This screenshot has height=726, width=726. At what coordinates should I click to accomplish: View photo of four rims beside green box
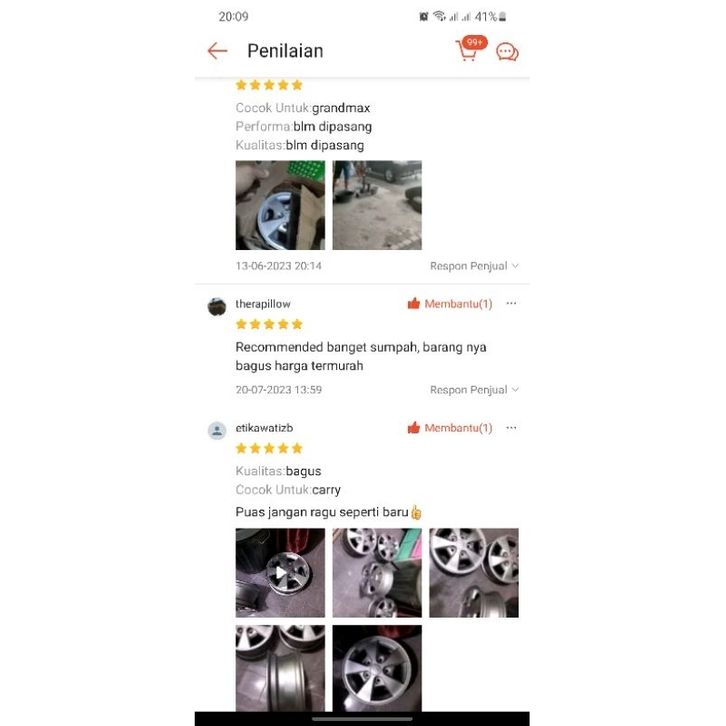click(377, 573)
